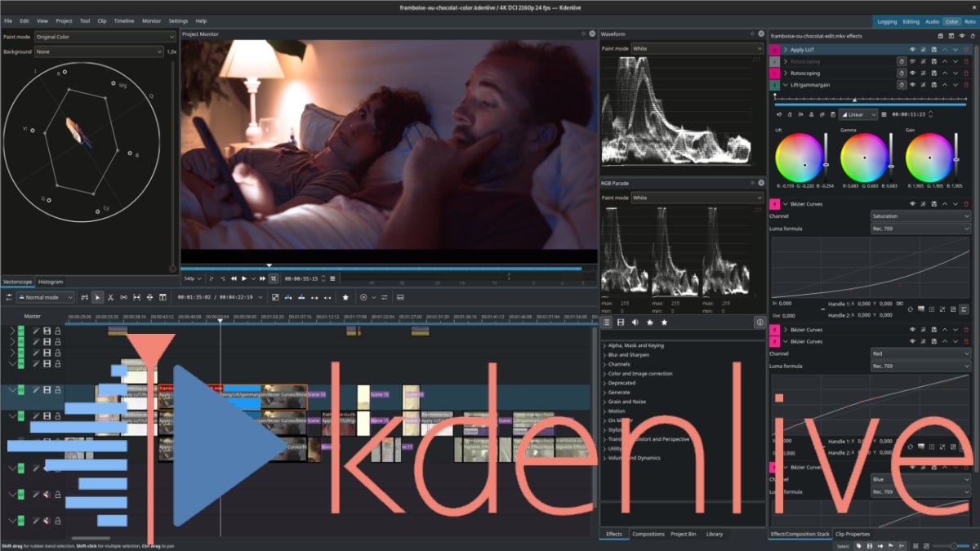980x551 pixels.
Task: Show video effects list icon in Effects panel
Action: pyautogui.click(x=621, y=322)
